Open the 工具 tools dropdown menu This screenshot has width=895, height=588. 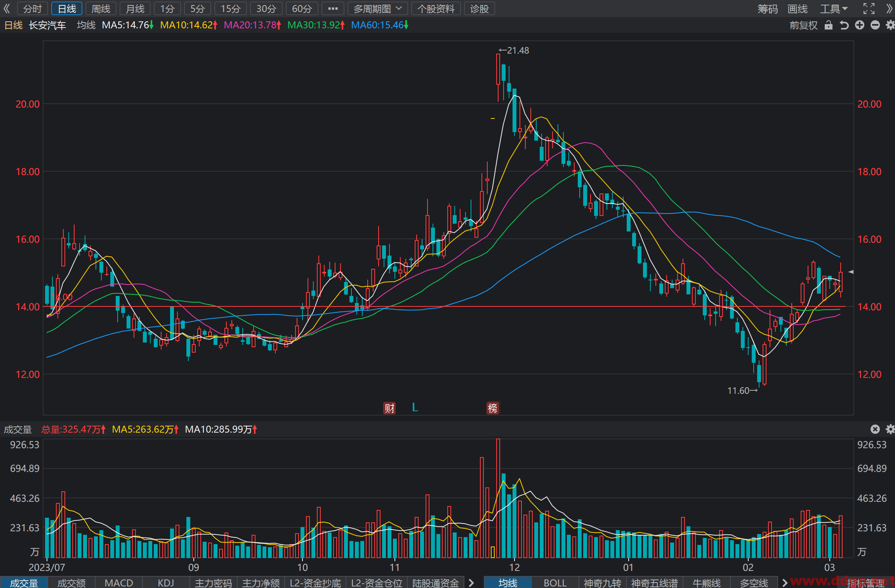tap(834, 9)
